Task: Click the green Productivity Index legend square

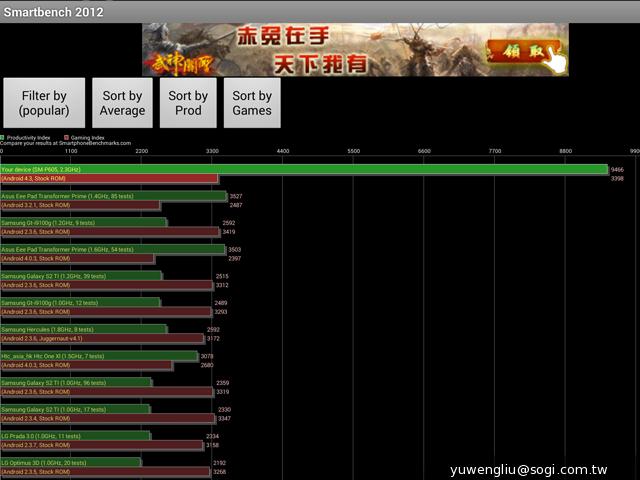Action: click(x=3, y=136)
